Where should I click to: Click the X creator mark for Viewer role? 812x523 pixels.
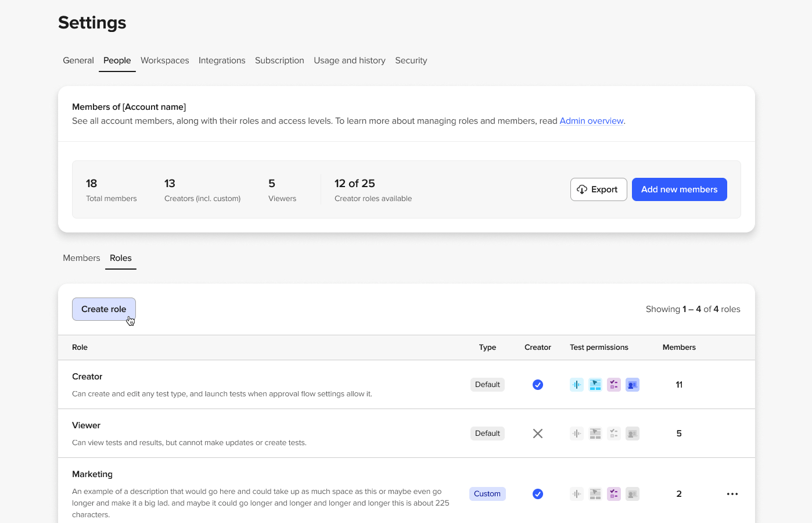[538, 434]
